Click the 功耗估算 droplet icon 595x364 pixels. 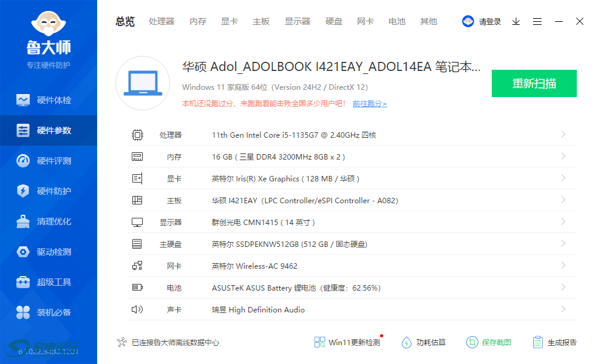coord(406,342)
